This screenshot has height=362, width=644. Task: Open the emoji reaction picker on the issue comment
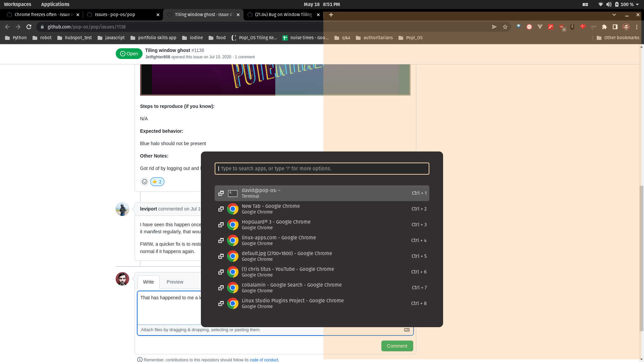[145, 181]
